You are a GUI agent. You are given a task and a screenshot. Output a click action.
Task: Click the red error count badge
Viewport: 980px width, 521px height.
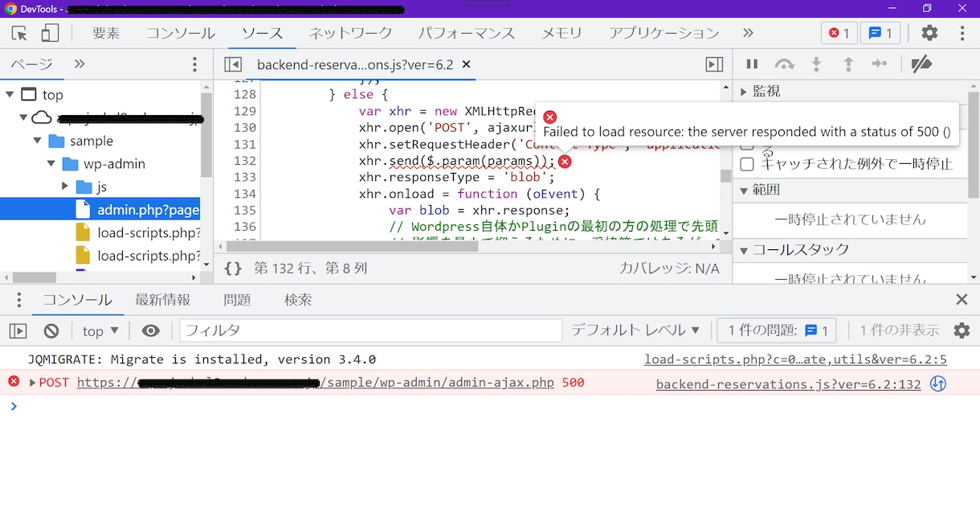click(839, 33)
